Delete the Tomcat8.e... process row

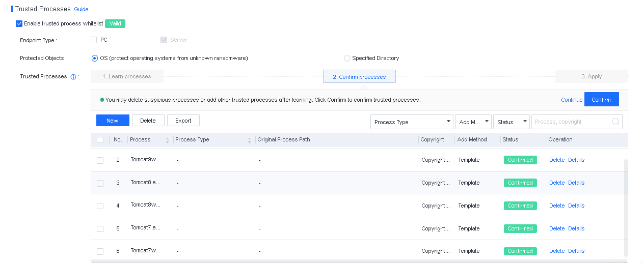[x=556, y=183]
